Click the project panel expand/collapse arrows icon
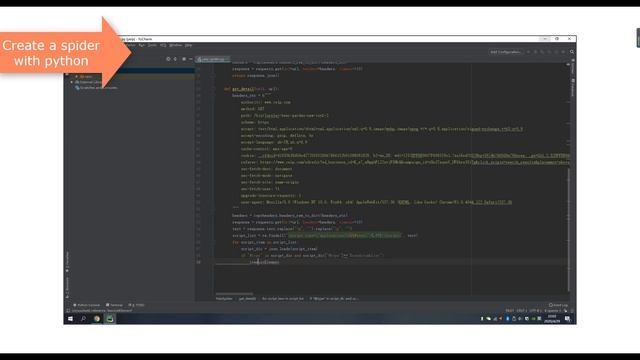The width and height of the screenshot is (640, 360). click(176, 59)
